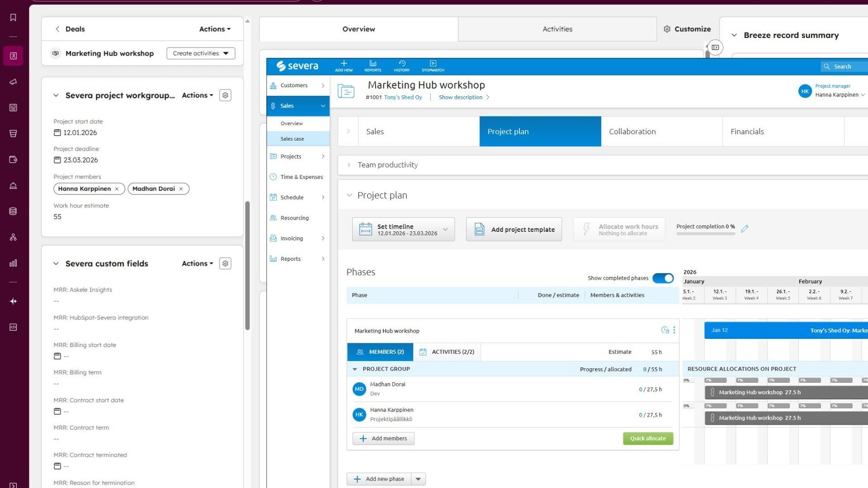Click the three-dot menu on Marketing Hub workshop phase

[674, 330]
